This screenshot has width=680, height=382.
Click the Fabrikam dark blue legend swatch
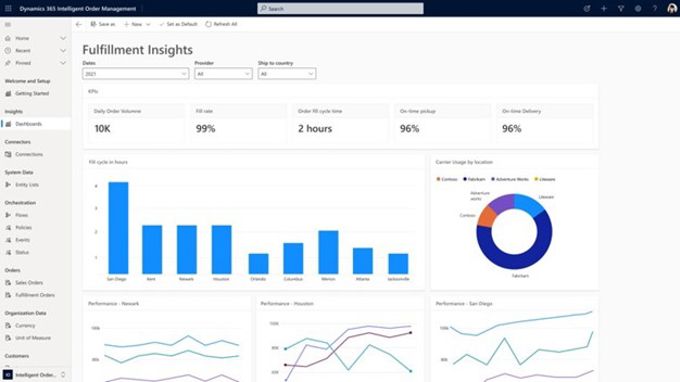pyautogui.click(x=465, y=179)
